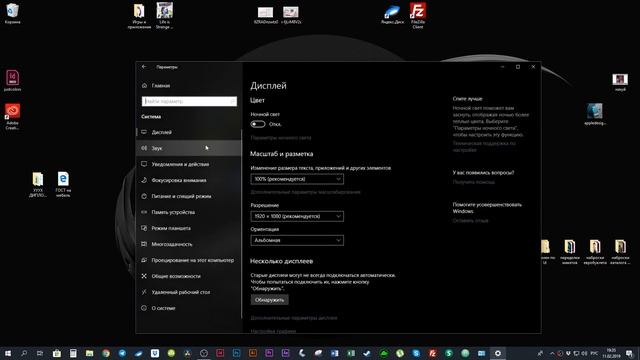Click the Удаленный рабочий стол icon

[144, 292]
